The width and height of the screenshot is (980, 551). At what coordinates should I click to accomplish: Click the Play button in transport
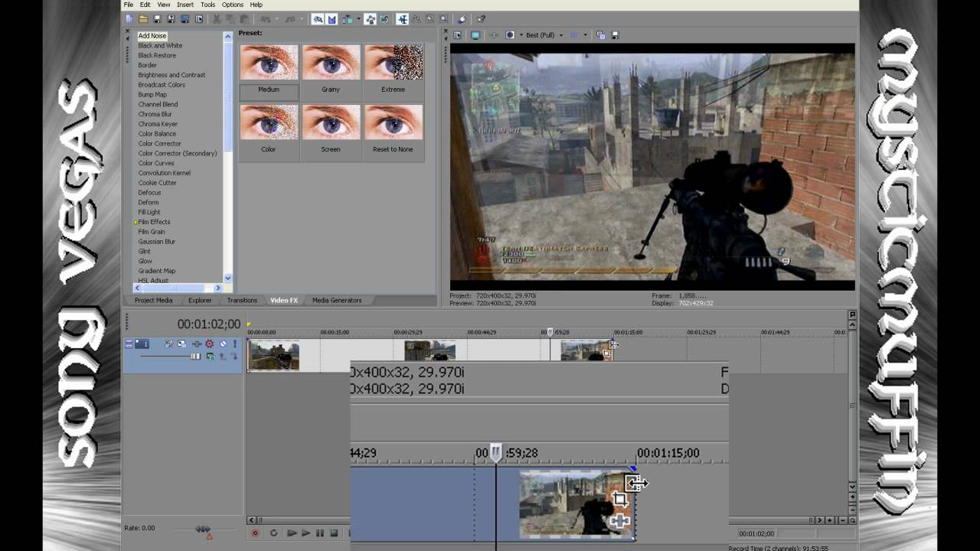pos(305,533)
